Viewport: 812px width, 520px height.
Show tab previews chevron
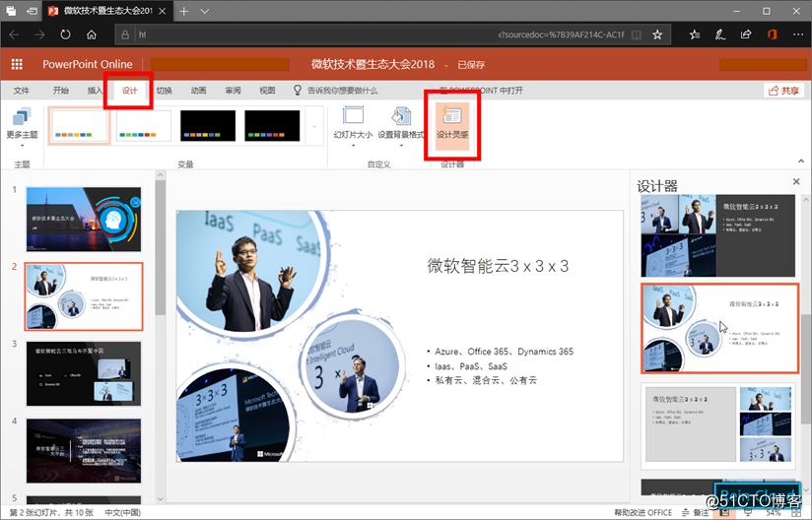(205, 11)
